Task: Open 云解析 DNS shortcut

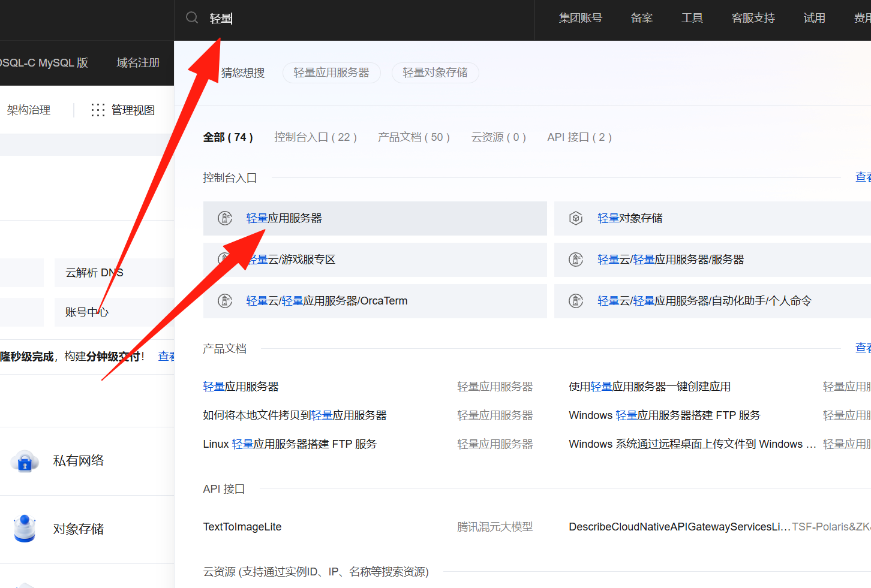Action: [x=114, y=273]
